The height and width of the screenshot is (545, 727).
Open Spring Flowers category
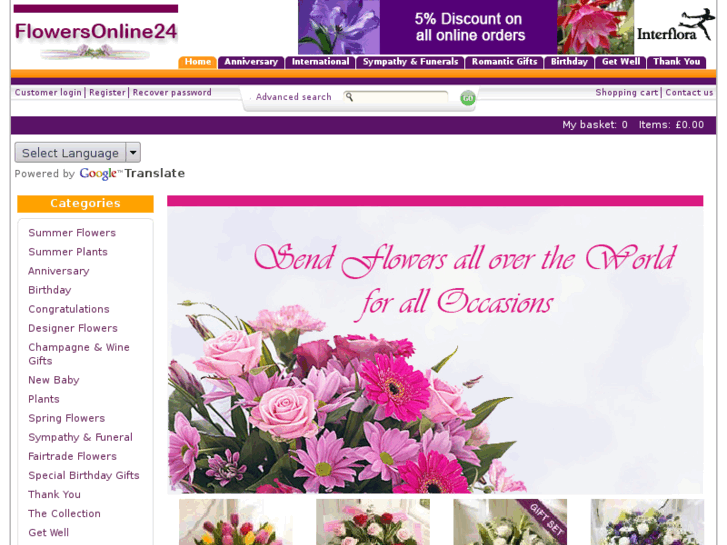click(x=66, y=418)
